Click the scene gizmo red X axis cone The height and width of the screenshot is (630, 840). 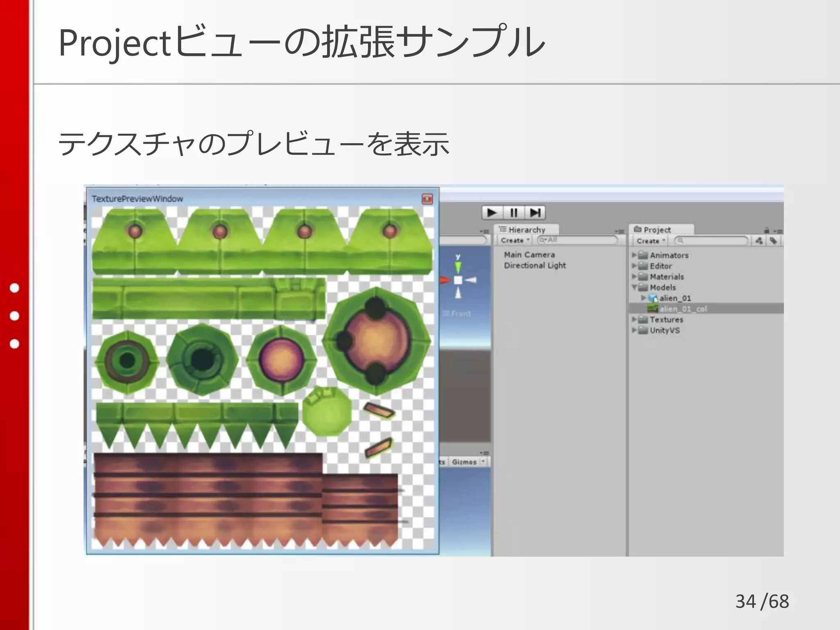445,280
